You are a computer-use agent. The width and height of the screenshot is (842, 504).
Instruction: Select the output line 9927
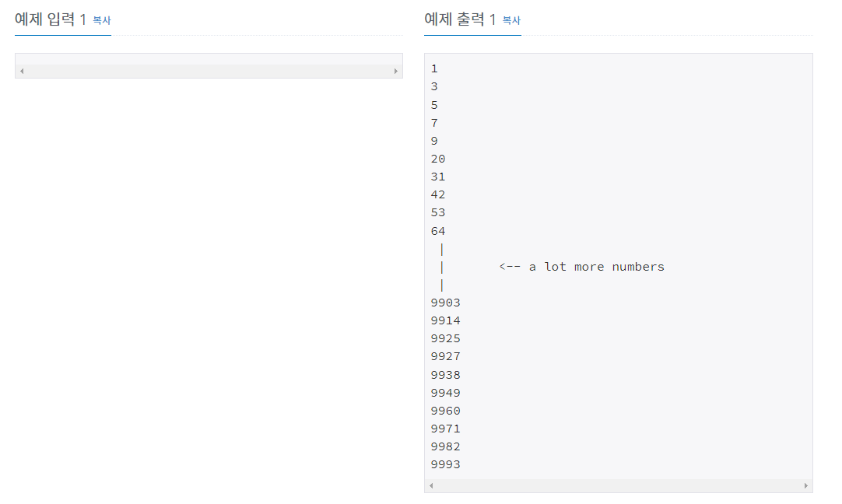coord(445,356)
